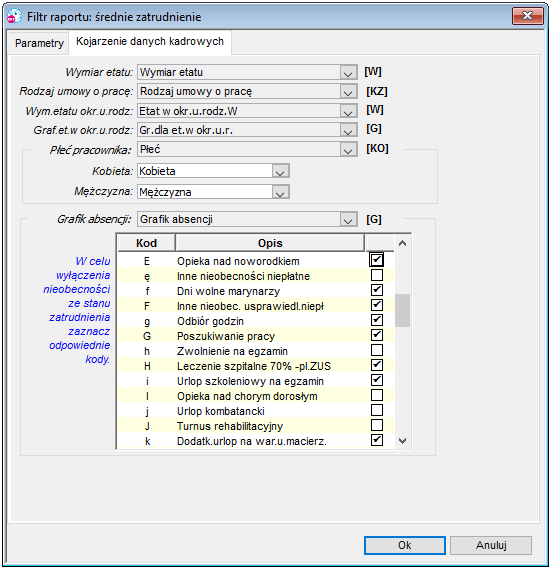Open the Etat w okr.u.rodz.W dropdown
Viewport: 550px width, 569px height.
tap(348, 111)
